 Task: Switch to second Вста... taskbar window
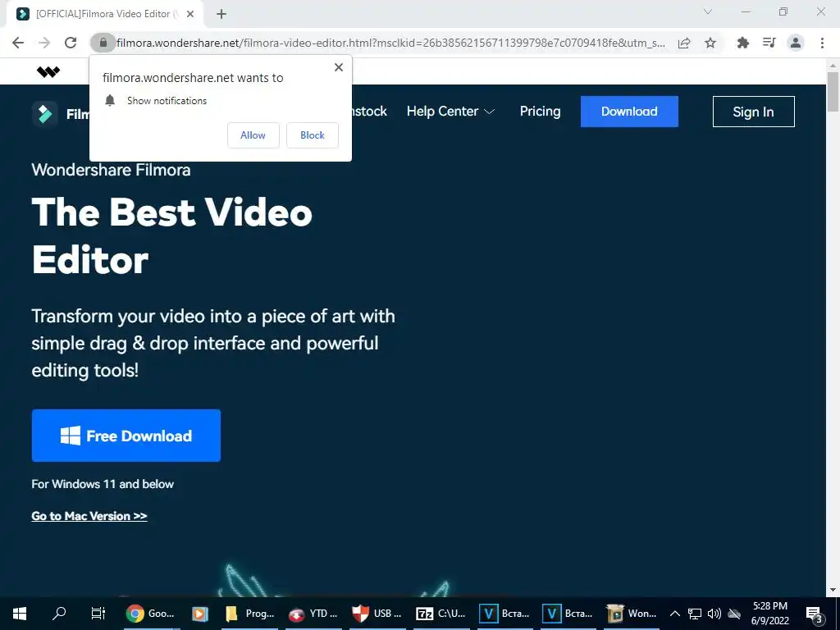click(568, 614)
